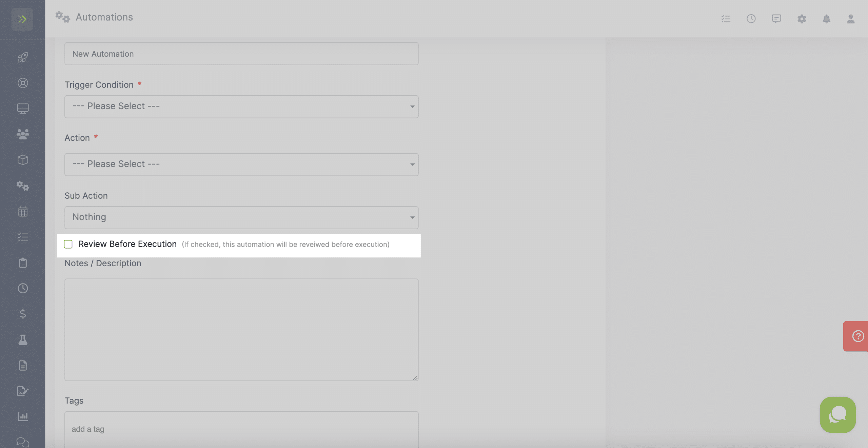
Task: Open the dollar sign billing icon
Action: (23, 314)
